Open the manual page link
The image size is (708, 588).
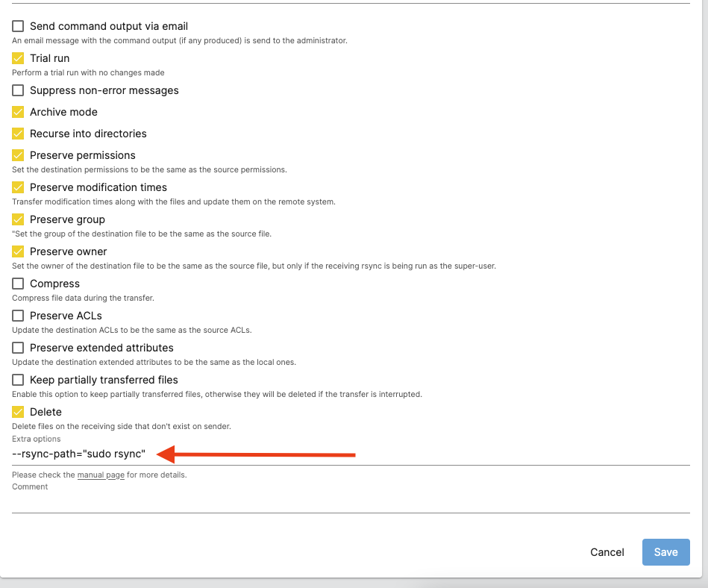pos(101,475)
